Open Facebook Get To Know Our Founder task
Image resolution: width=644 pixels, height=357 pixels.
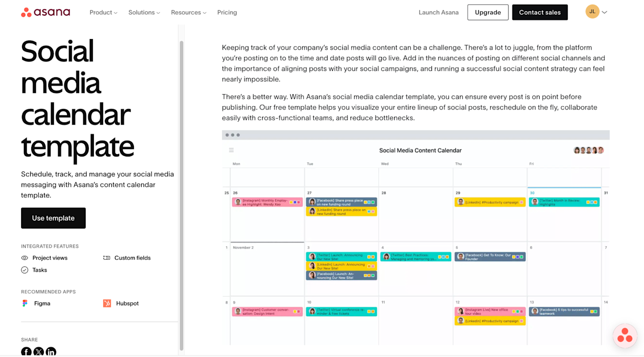[490, 257]
